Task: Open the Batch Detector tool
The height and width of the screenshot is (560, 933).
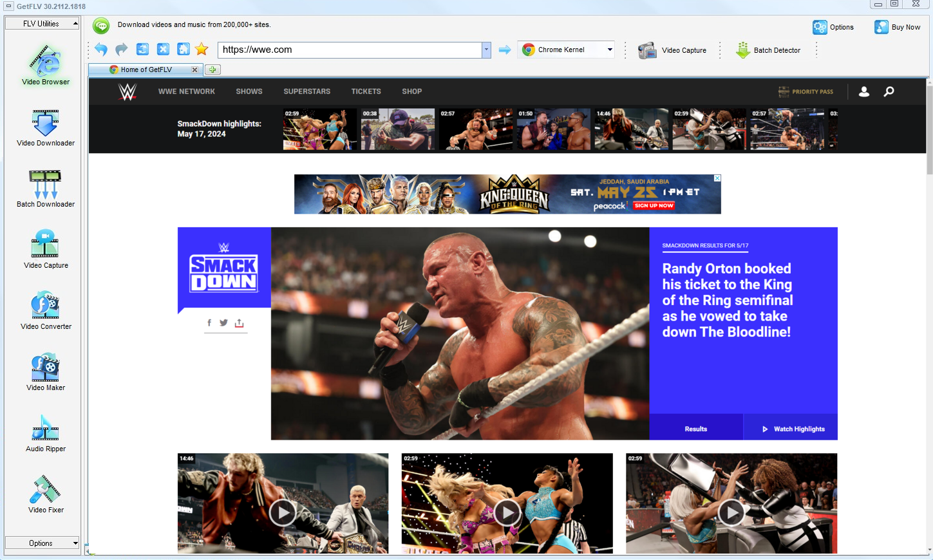Action: click(x=768, y=50)
